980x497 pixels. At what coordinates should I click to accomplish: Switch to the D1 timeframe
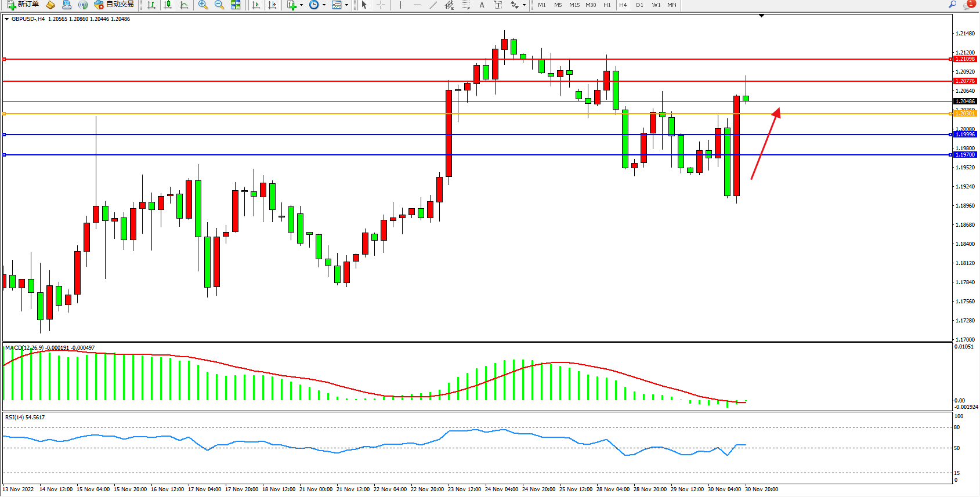[639, 5]
